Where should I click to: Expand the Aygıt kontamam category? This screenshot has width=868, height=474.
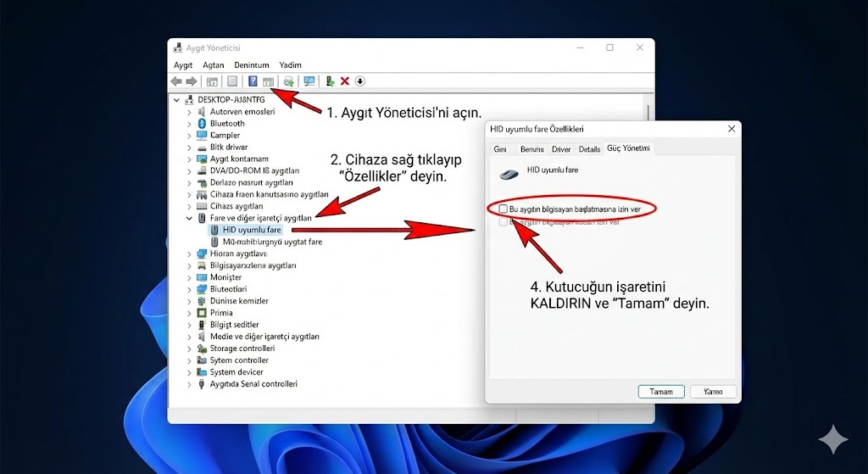point(189,159)
